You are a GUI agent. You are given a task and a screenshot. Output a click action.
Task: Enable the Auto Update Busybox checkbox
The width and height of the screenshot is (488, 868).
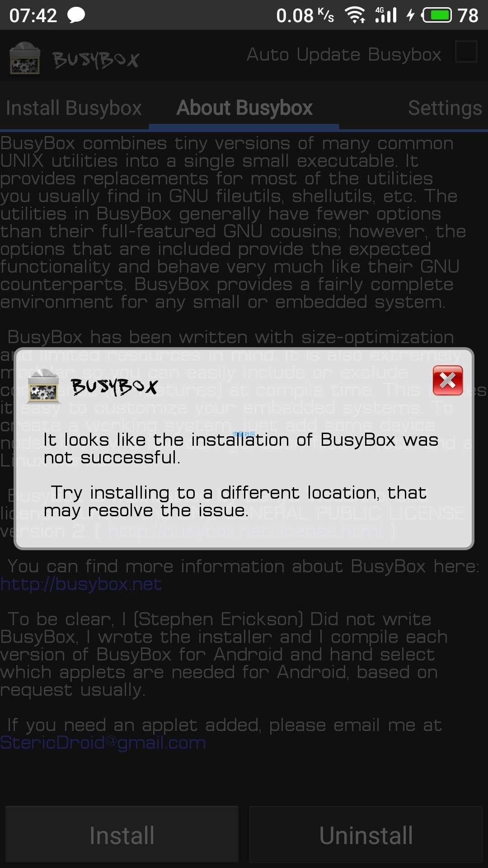coord(466,52)
